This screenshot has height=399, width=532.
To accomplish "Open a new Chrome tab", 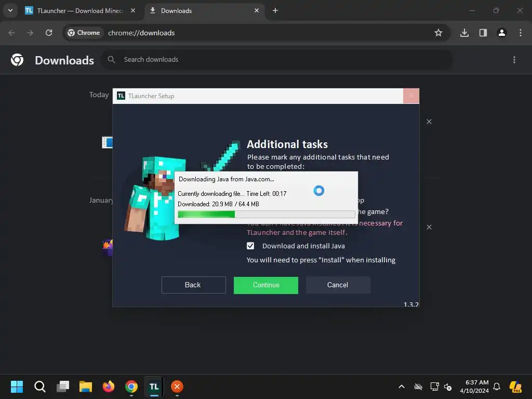I will [275, 10].
